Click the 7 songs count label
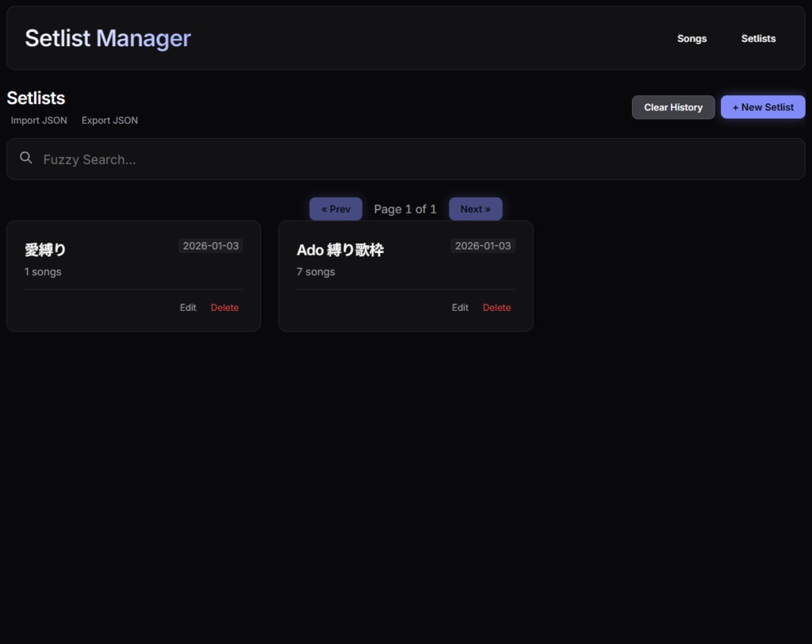Screen dimensions: 812x644 (x=316, y=271)
